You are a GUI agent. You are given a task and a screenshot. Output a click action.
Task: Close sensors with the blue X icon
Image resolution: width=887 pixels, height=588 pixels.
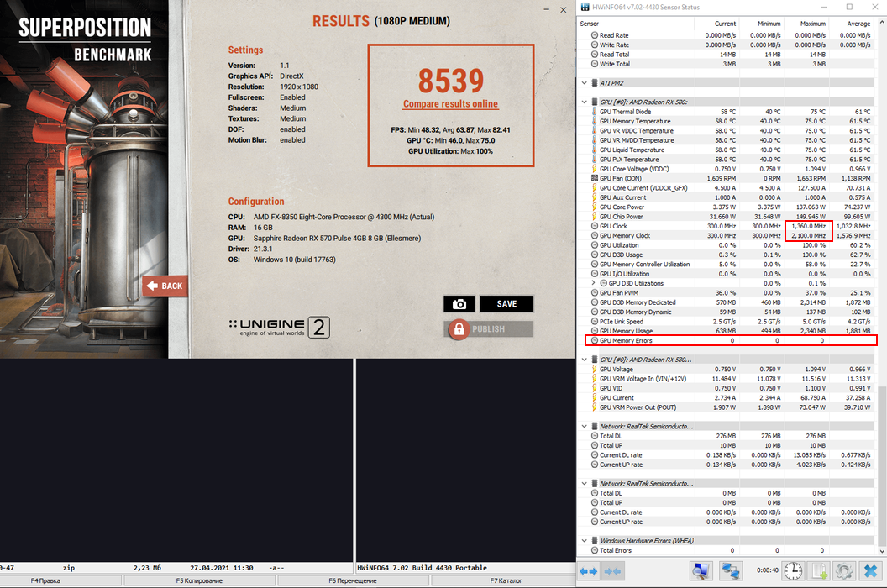[x=870, y=571]
